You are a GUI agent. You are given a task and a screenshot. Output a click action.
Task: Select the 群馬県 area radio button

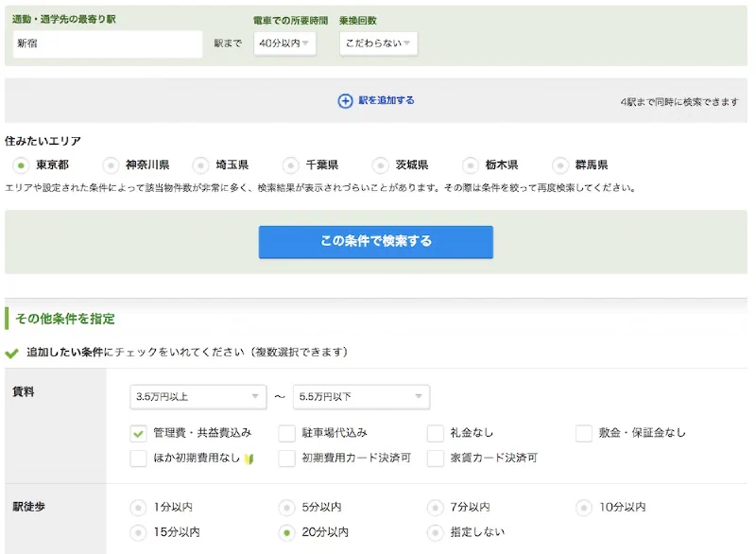tap(560, 165)
